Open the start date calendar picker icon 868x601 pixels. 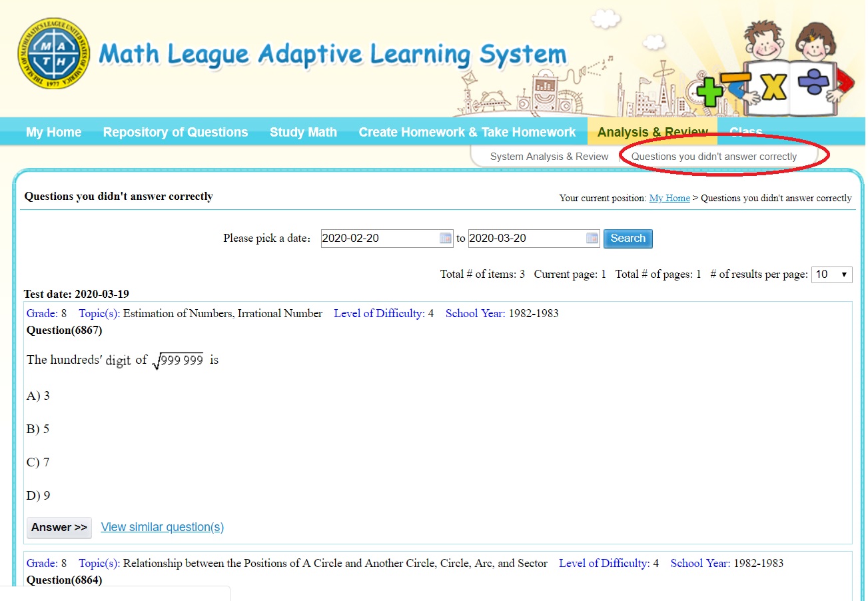coord(446,239)
